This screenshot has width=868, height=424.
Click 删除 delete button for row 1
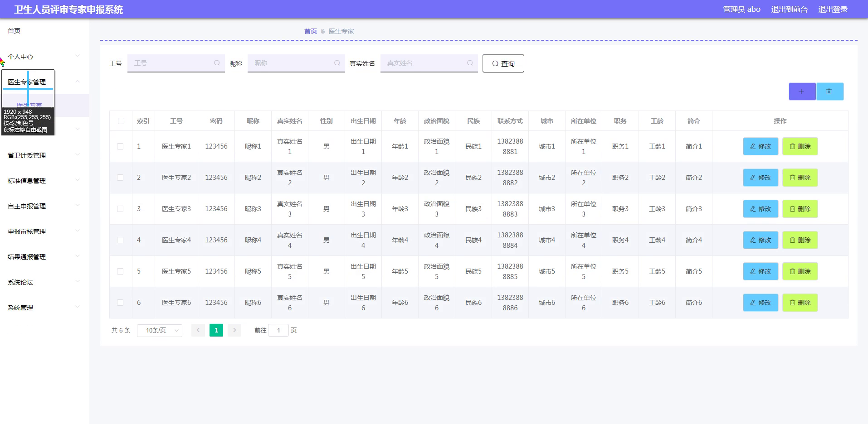click(800, 146)
